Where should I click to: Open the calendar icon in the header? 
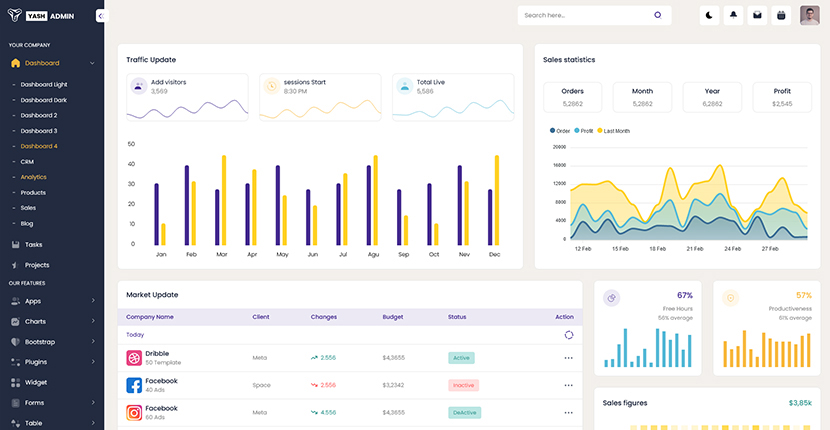pyautogui.click(x=781, y=15)
